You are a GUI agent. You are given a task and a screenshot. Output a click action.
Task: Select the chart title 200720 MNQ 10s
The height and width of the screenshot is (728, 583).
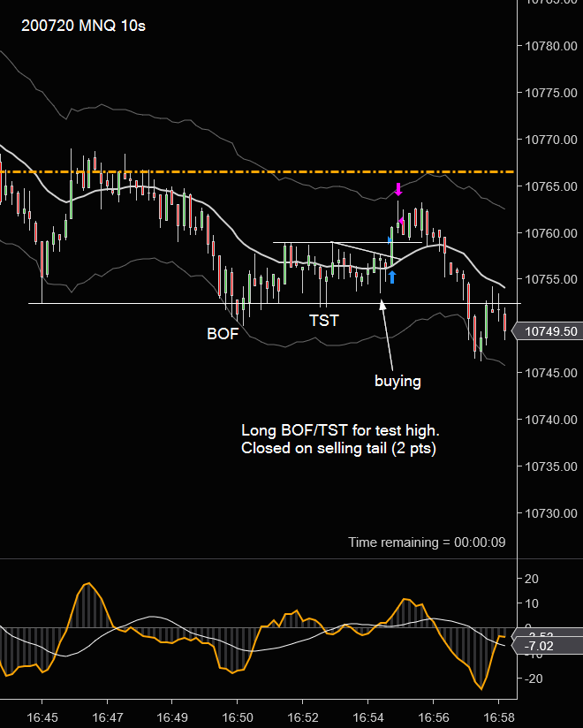(x=84, y=26)
